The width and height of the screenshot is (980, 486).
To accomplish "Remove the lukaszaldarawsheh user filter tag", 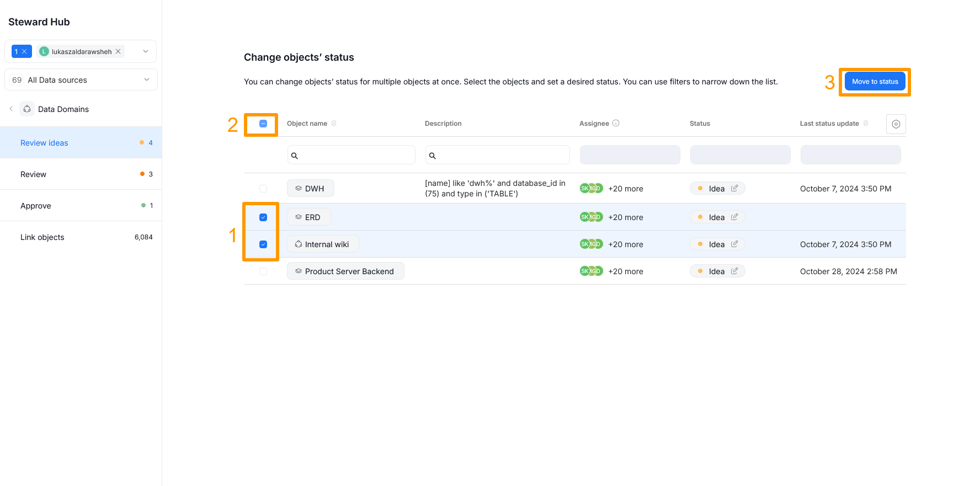I will 118,51.
